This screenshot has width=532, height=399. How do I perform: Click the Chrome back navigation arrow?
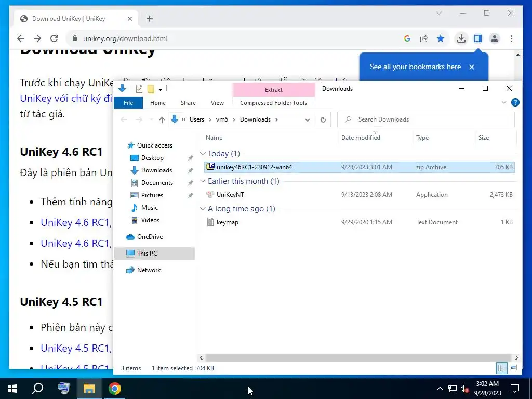point(21,38)
